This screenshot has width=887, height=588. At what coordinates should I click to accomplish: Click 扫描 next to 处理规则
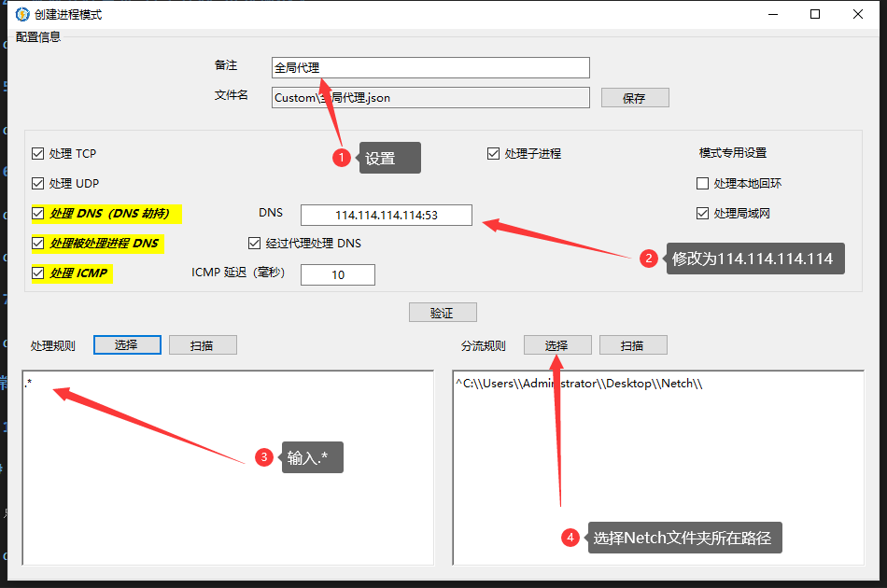tap(203, 345)
